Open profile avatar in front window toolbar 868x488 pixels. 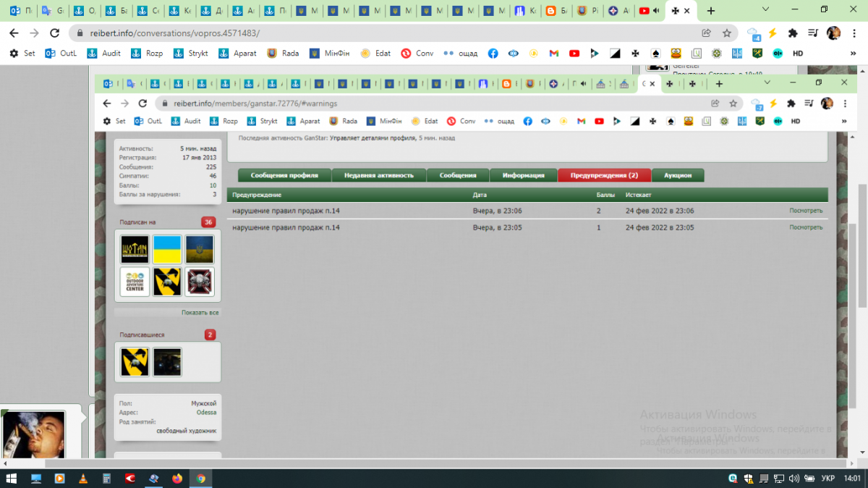pos(827,104)
